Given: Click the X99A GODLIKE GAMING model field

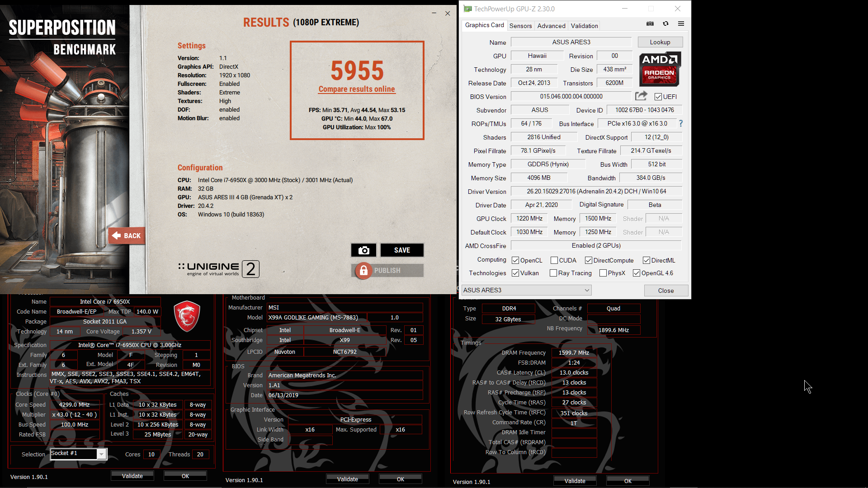Looking at the screenshot, I should point(316,317).
